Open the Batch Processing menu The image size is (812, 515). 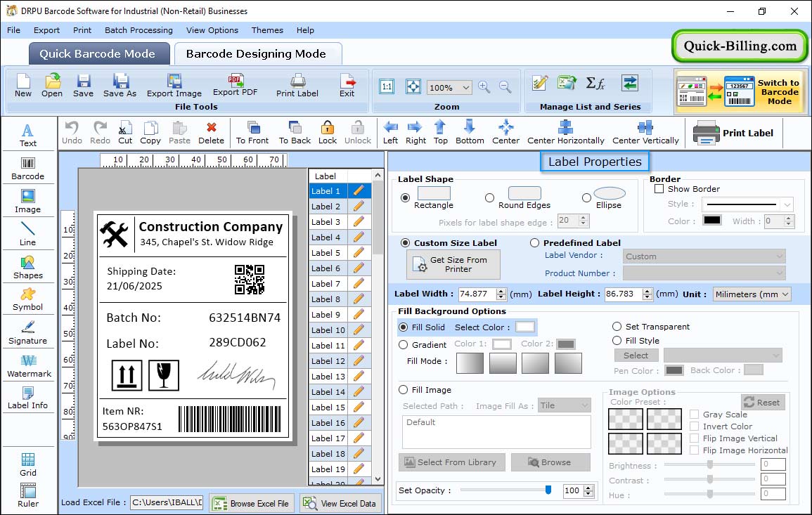[138, 30]
